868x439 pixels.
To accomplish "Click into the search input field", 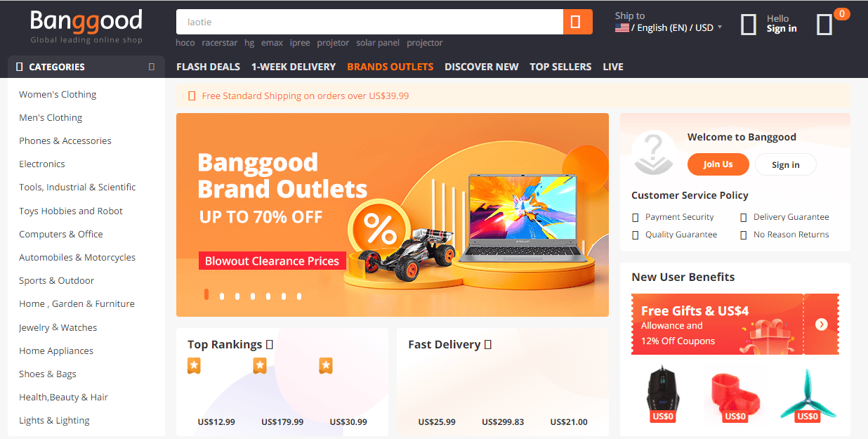I will click(x=369, y=22).
